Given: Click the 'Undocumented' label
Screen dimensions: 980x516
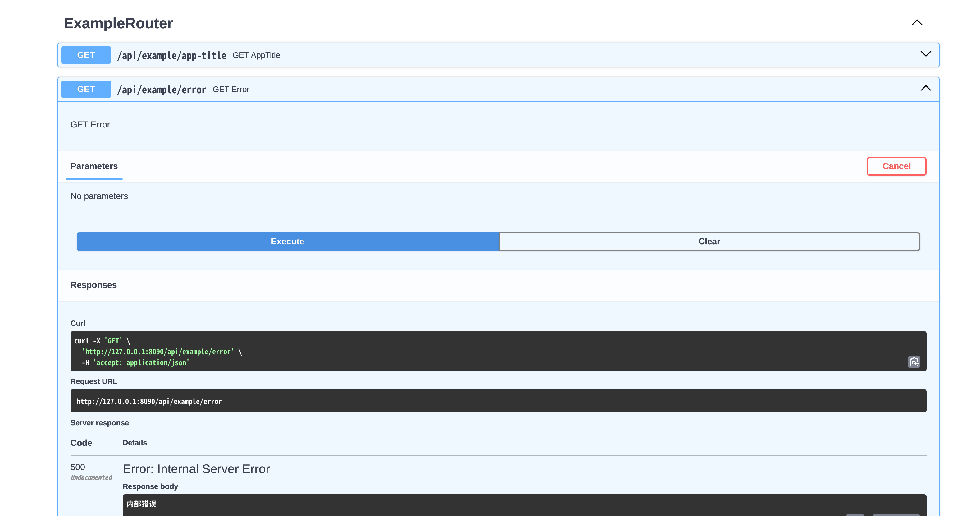Looking at the screenshot, I should click(x=91, y=477).
